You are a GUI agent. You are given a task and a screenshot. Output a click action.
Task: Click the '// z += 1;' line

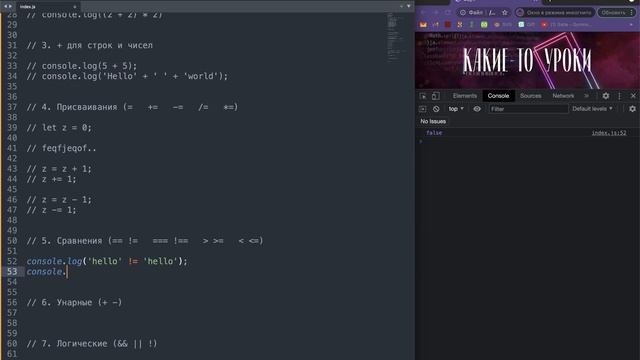click(x=51, y=179)
